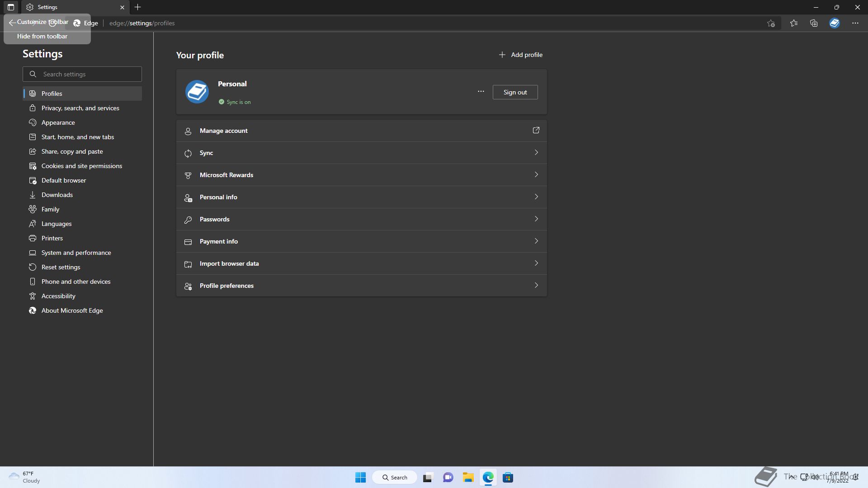
Task: Focus the Search settings field
Action: coord(82,74)
